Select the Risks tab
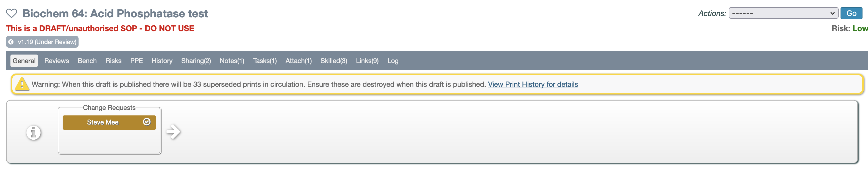 [113, 61]
